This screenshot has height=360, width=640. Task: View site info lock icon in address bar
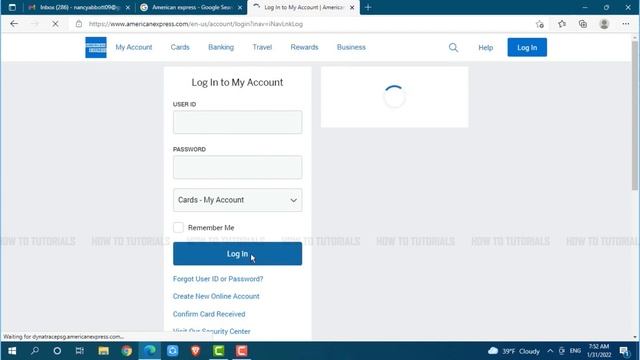coord(79,24)
